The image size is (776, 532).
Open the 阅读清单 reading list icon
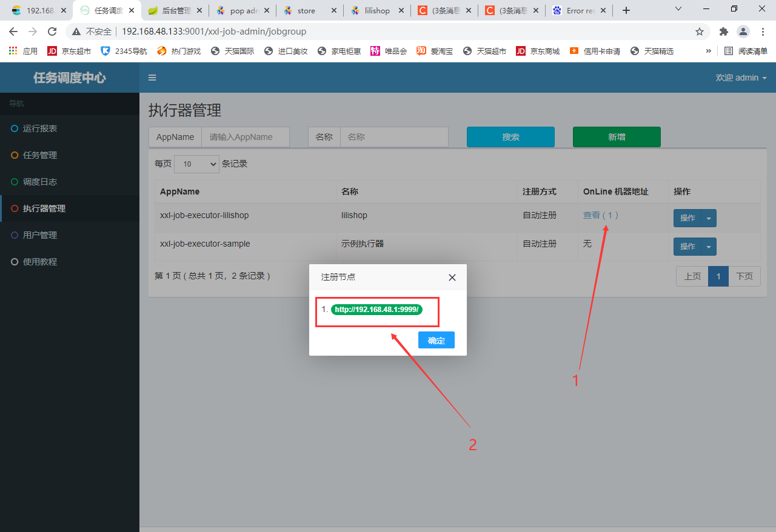tap(728, 51)
